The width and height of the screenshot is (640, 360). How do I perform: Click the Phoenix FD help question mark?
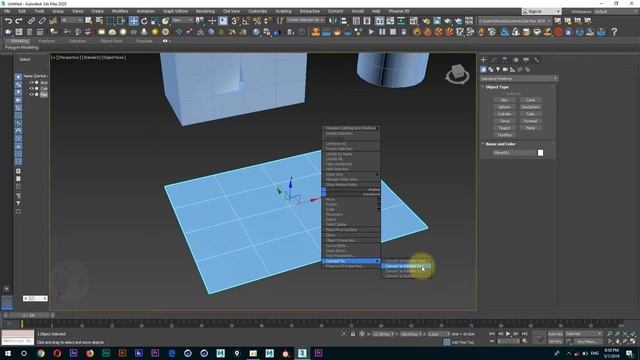tap(614, 32)
